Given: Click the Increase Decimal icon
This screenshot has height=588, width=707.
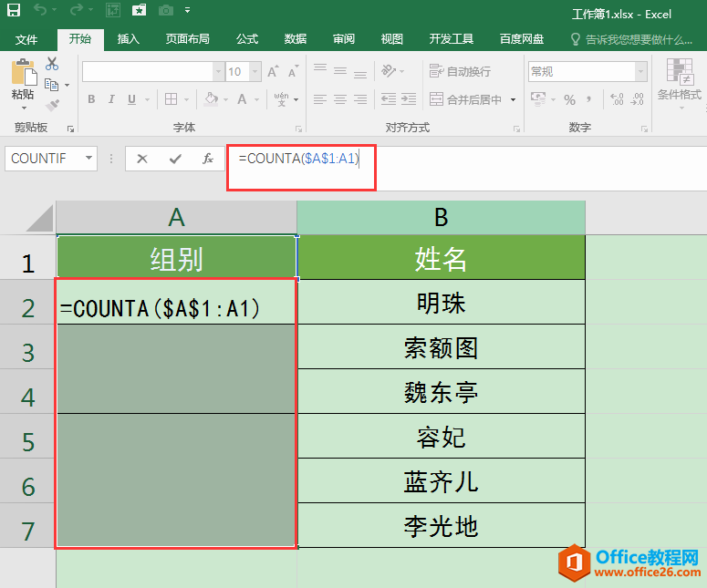Looking at the screenshot, I should [617, 99].
